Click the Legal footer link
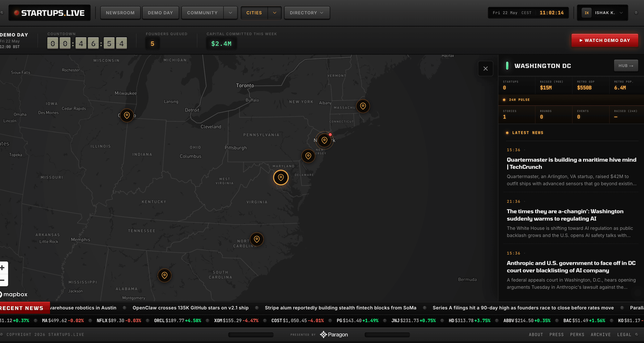The width and height of the screenshot is (644, 343). pos(624,335)
